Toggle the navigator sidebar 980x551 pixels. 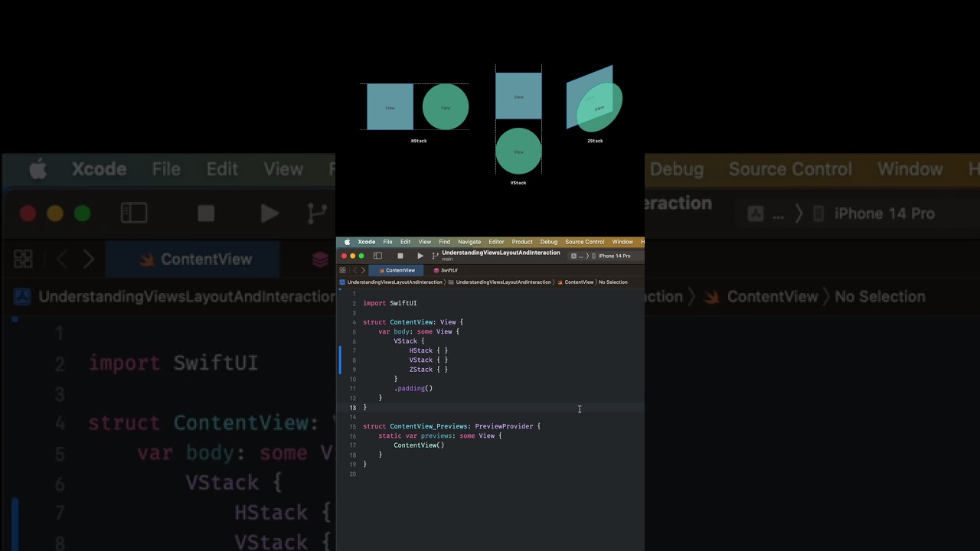click(377, 256)
